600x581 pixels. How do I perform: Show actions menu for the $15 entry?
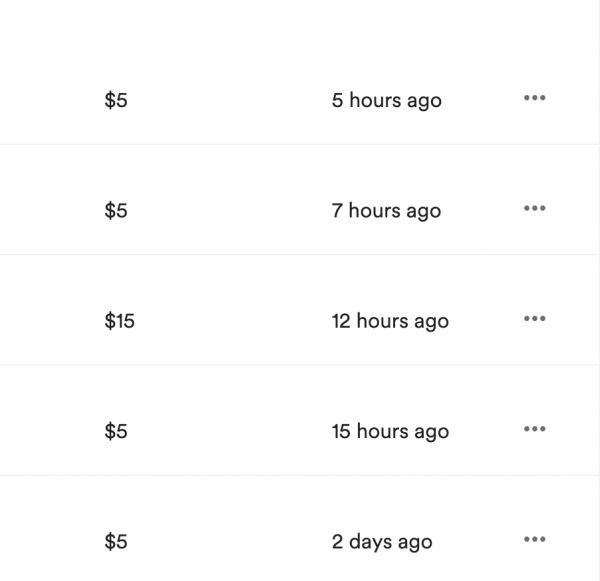tap(534, 319)
